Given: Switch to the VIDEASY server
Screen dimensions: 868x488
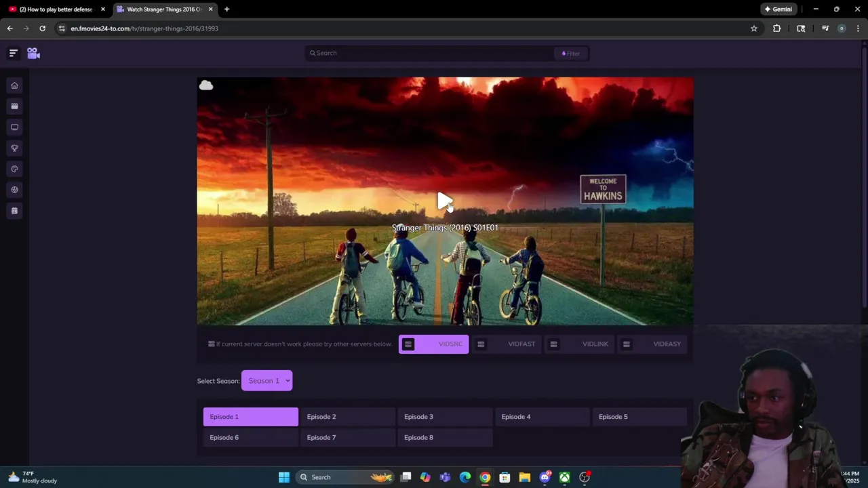Looking at the screenshot, I should 652,344.
